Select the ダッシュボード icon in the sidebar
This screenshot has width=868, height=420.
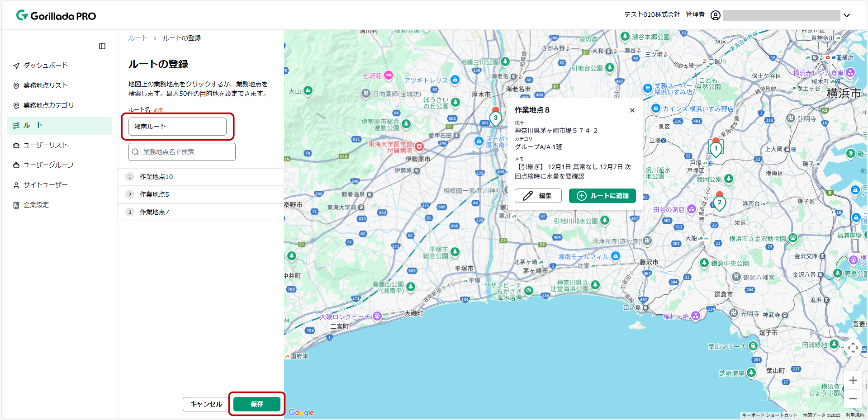[x=16, y=65]
